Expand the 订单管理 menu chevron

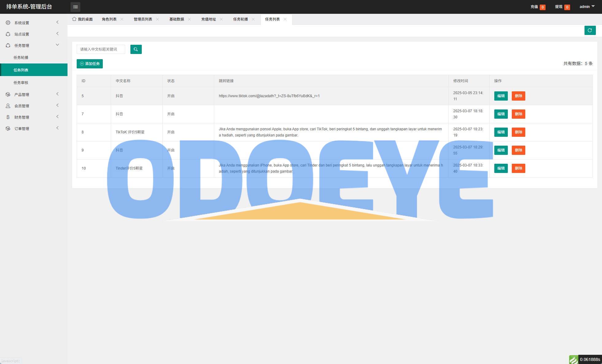(x=57, y=128)
